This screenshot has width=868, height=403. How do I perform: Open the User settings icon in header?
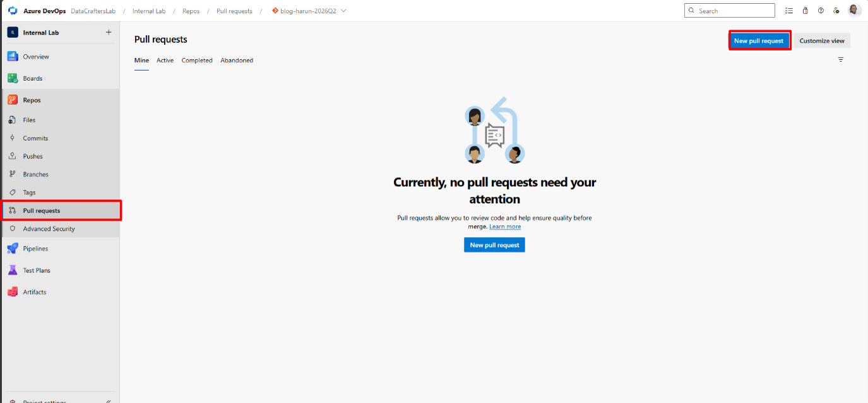(x=836, y=11)
